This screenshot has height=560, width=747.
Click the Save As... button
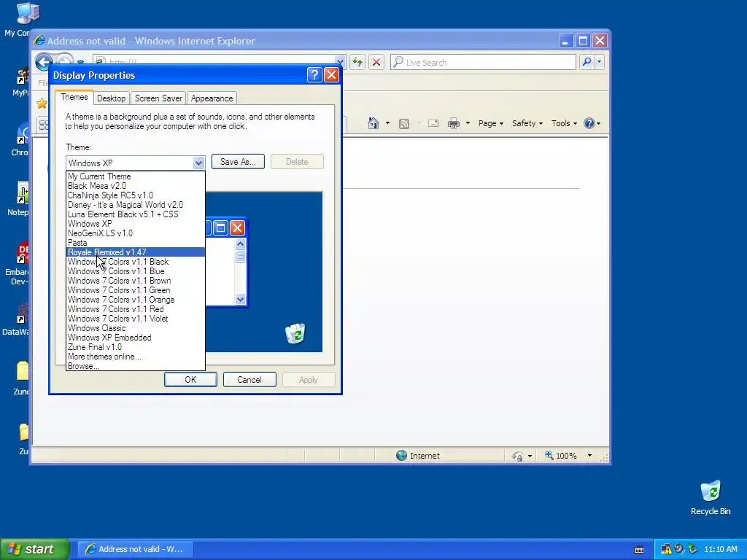[x=238, y=162]
